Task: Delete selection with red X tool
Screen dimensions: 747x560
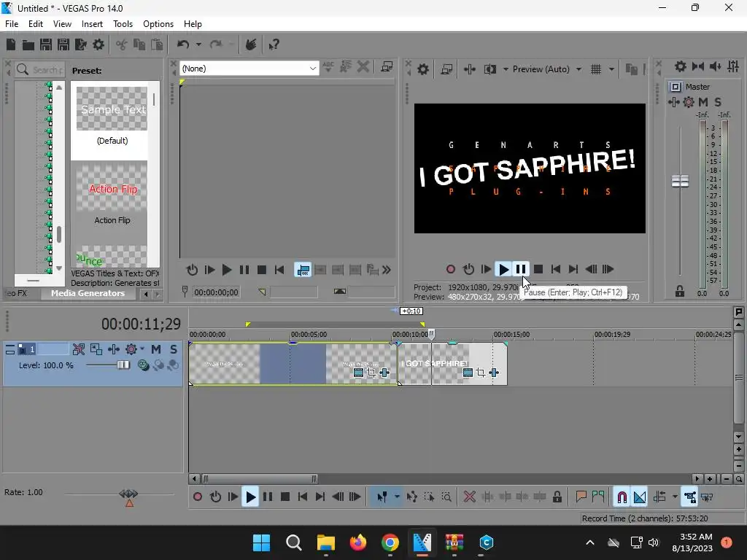Action: (x=469, y=497)
